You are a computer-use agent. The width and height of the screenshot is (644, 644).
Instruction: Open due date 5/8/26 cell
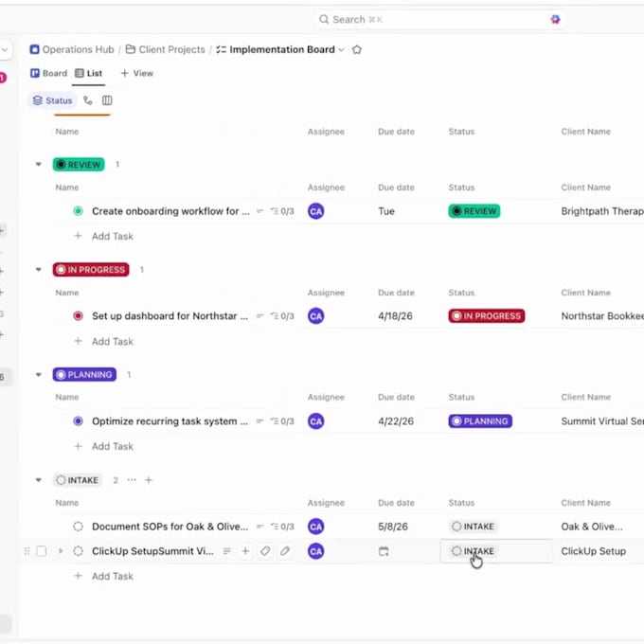click(393, 527)
